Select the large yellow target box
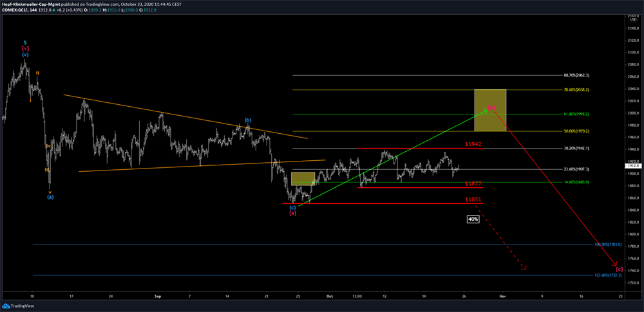Screen dimensions: 644x312 click(489, 111)
